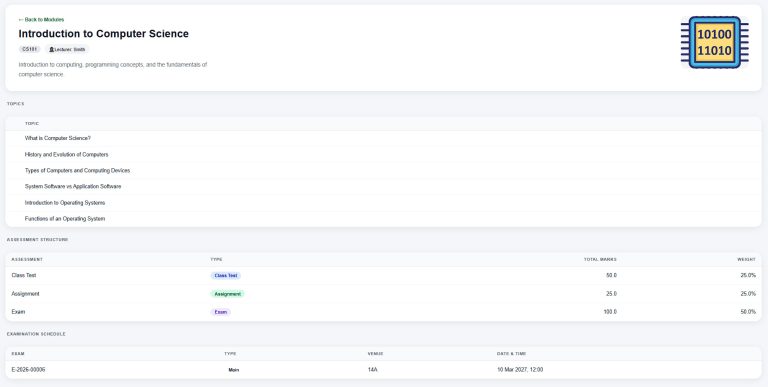Select topic What is Computer Science?

click(58, 139)
